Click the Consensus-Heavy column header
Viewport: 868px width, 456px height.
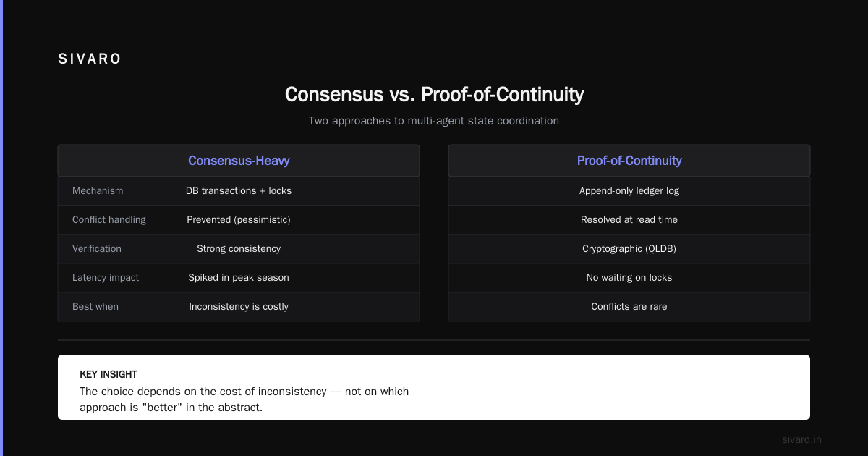pos(239,161)
